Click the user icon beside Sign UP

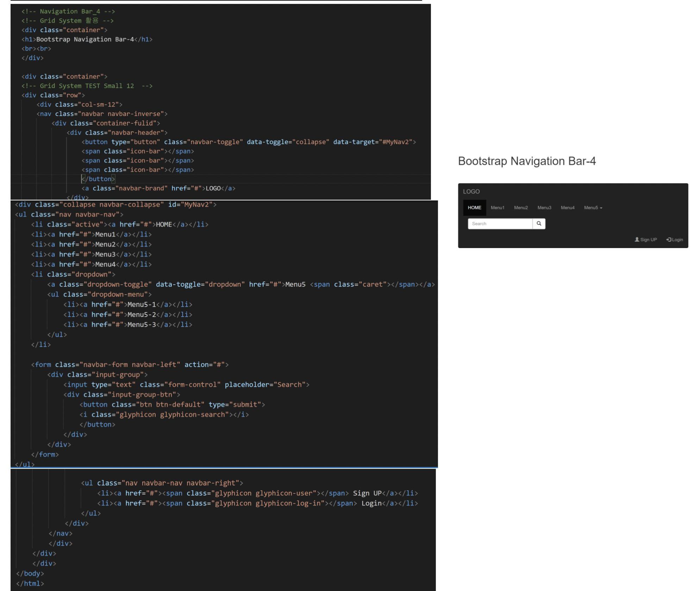click(637, 239)
